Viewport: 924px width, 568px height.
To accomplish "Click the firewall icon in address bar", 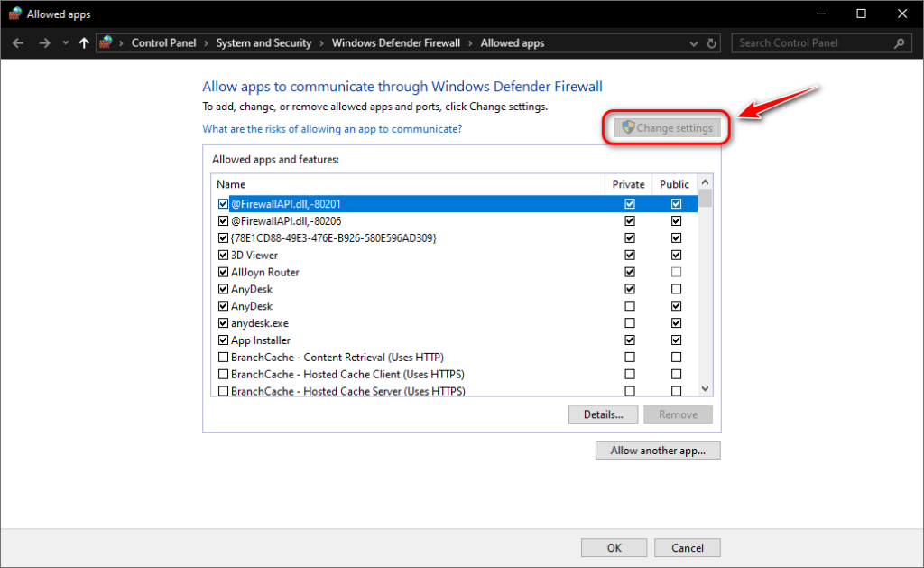I will pos(106,42).
